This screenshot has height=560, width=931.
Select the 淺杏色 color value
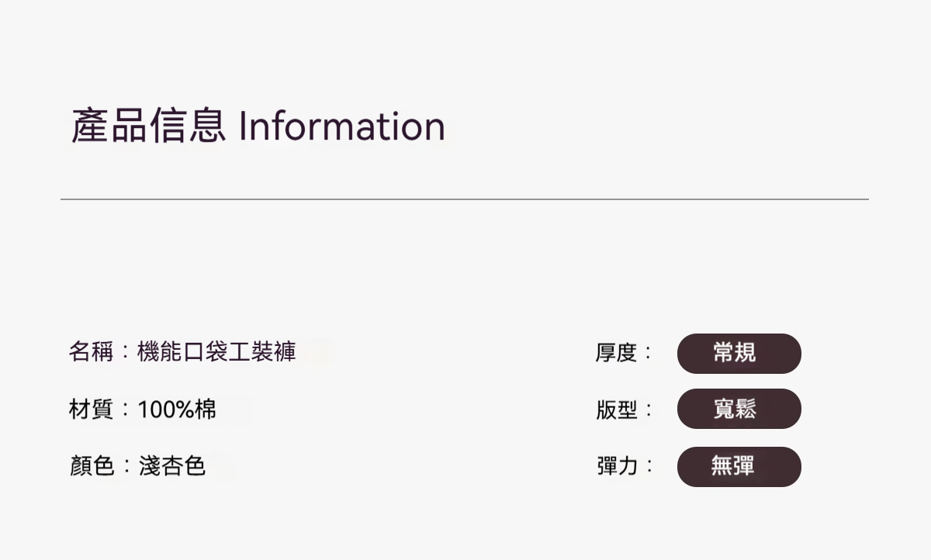click(x=171, y=466)
